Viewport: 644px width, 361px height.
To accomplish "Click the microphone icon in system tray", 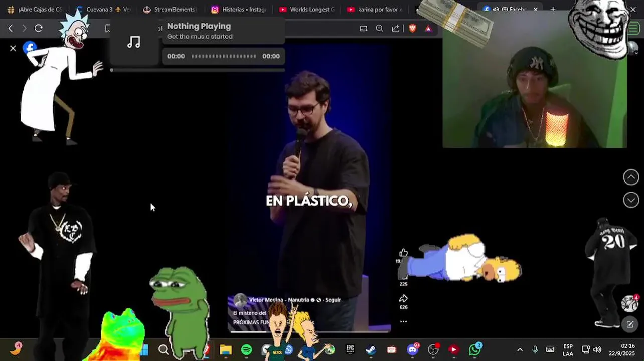I will 535,349.
